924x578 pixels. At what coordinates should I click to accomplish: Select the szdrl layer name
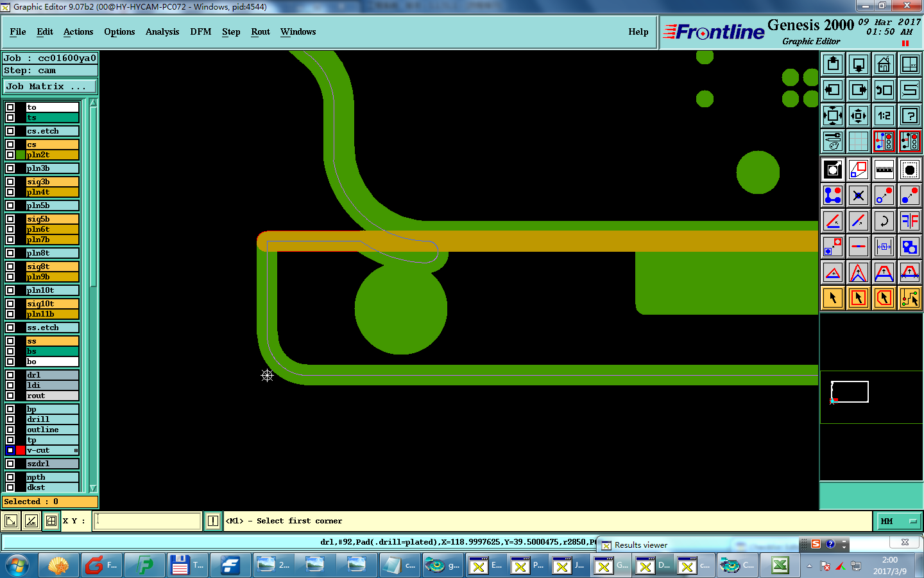[x=52, y=464]
